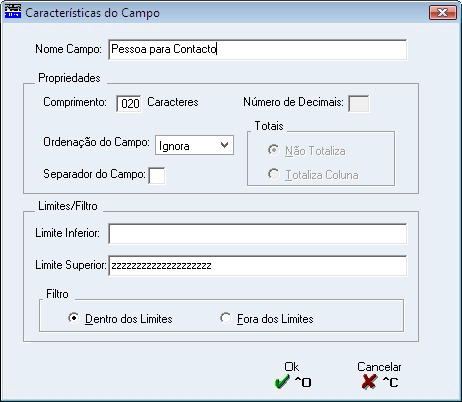Open the Ordenação do Campo dropdown
Screen dimensions: 462x402
tap(194, 145)
